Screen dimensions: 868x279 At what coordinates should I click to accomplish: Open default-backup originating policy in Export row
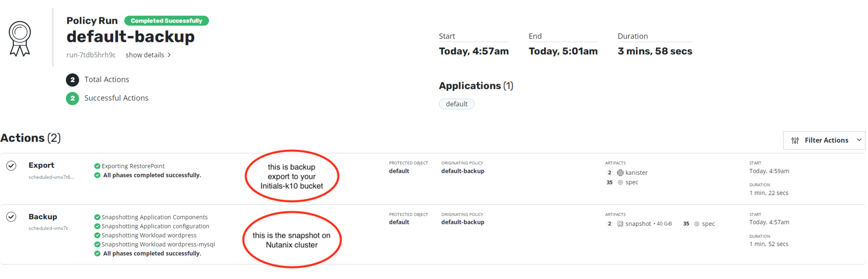pyautogui.click(x=462, y=171)
